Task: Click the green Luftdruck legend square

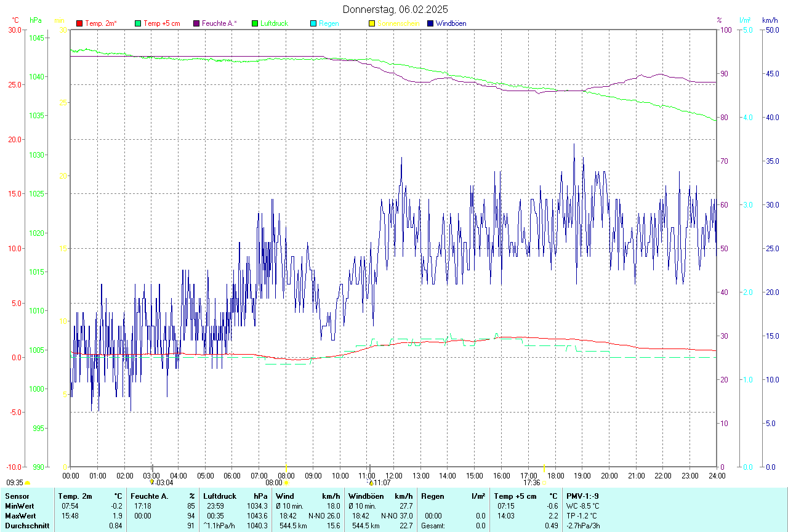Action: [x=255, y=23]
